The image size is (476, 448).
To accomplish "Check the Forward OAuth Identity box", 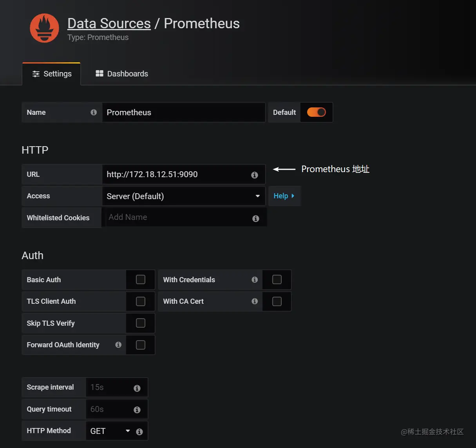I will point(141,345).
